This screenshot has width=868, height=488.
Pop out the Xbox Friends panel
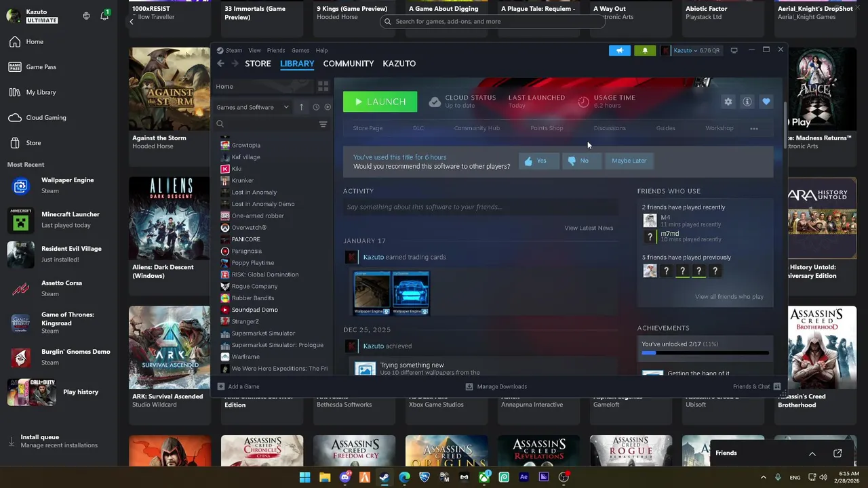[x=837, y=453]
